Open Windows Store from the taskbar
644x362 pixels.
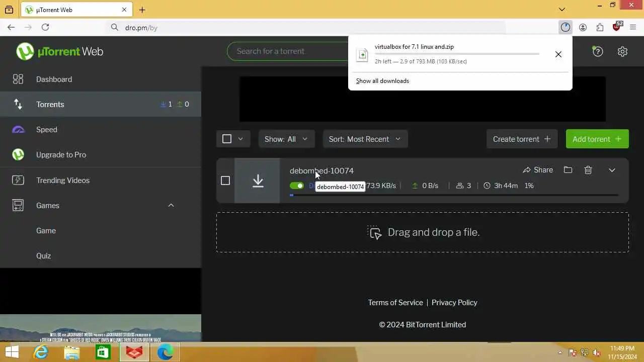coord(103,352)
